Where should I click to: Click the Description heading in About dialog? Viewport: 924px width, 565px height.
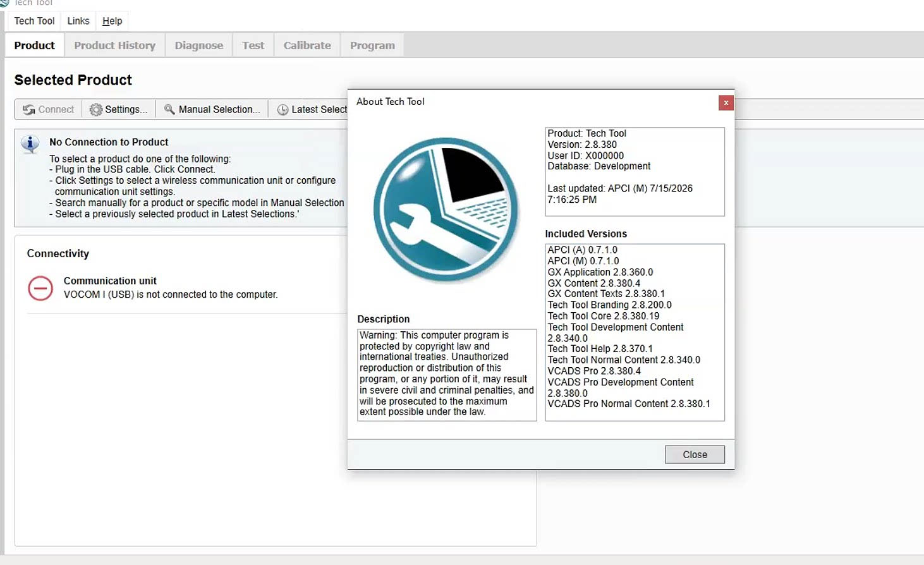[x=384, y=319]
